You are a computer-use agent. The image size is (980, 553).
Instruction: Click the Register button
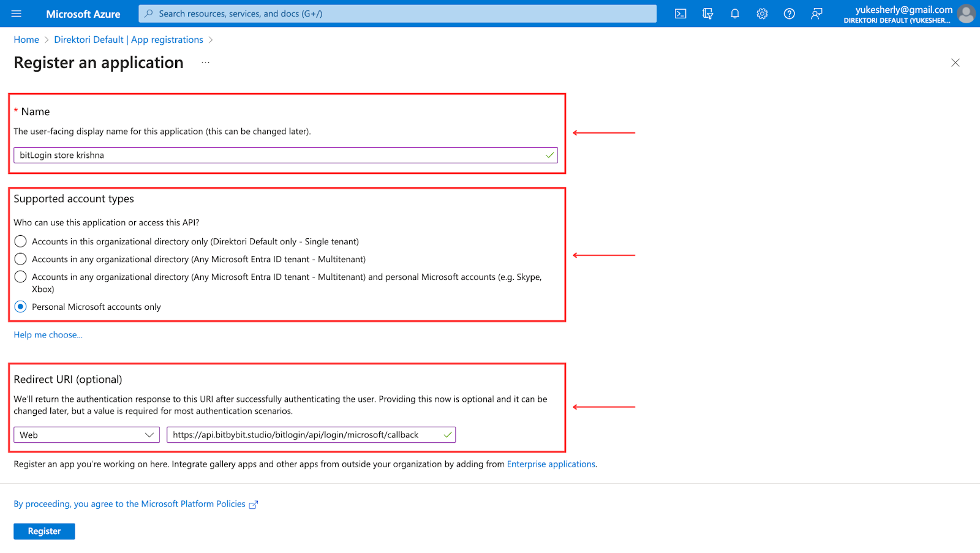(x=44, y=532)
